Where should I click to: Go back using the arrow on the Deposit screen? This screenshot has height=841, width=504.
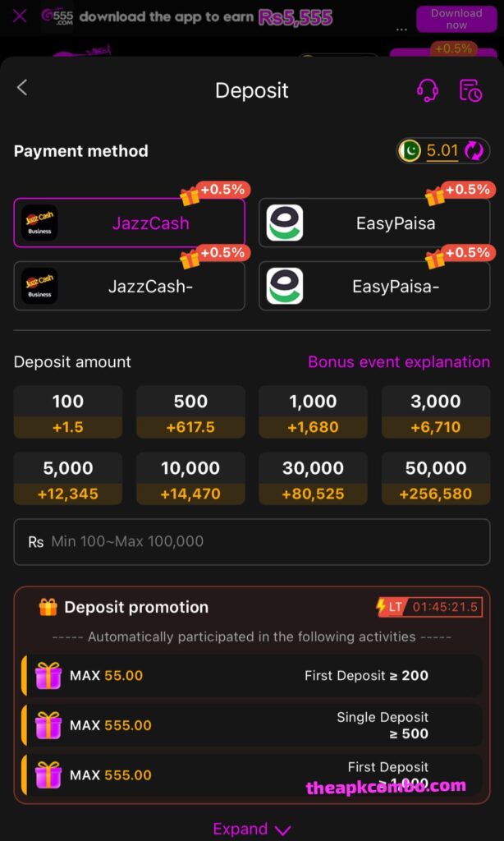click(21, 88)
